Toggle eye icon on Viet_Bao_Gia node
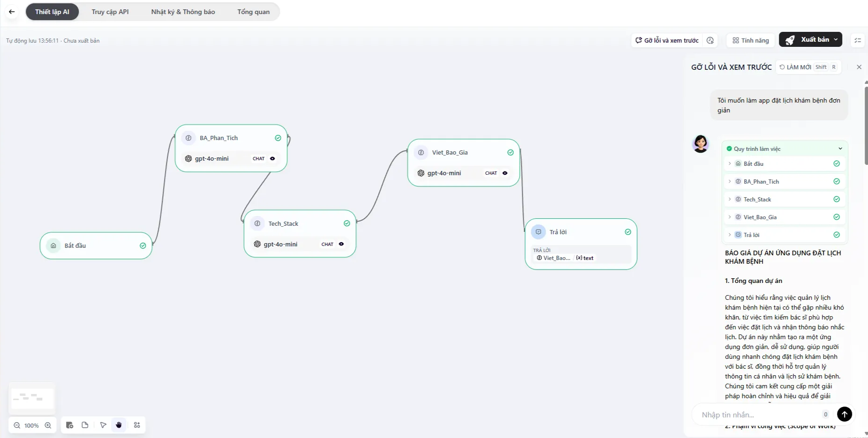Viewport: 868px width, 438px height. pos(505,173)
